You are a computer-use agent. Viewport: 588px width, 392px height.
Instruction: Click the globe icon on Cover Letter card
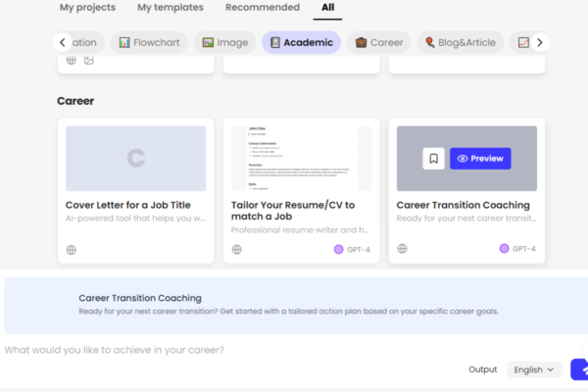click(x=72, y=249)
